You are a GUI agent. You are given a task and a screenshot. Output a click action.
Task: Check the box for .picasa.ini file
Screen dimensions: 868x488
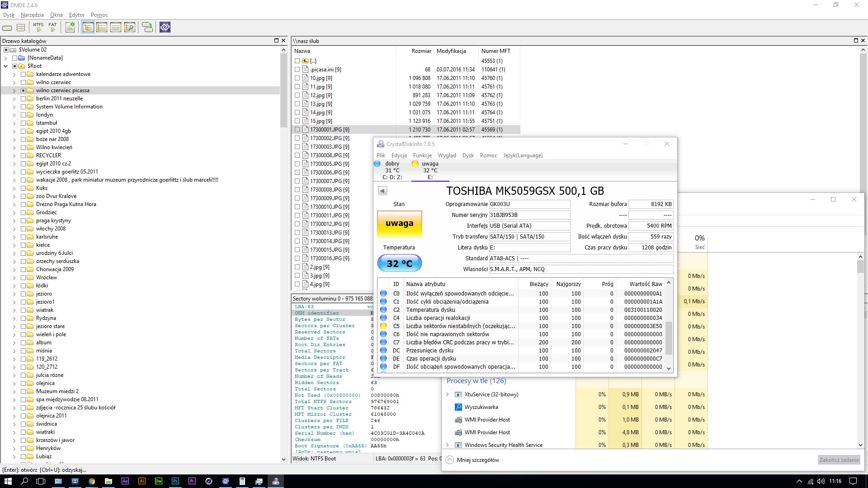tap(297, 70)
